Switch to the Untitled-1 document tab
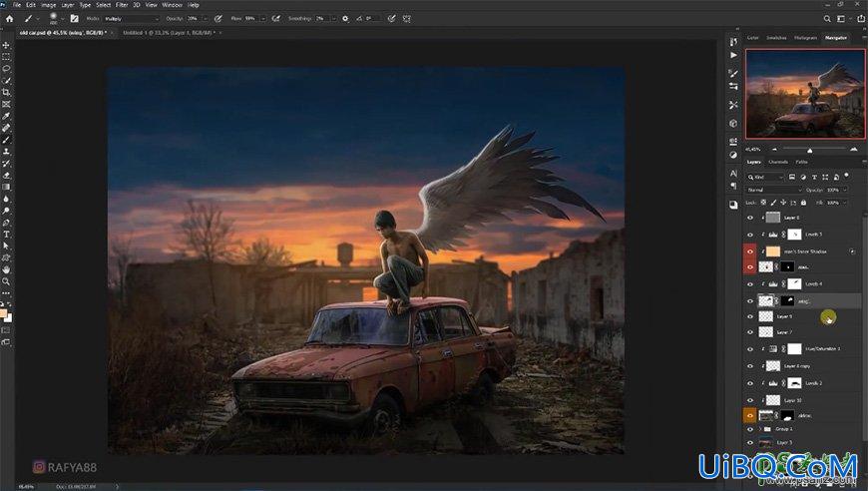The image size is (868, 491). tap(170, 33)
